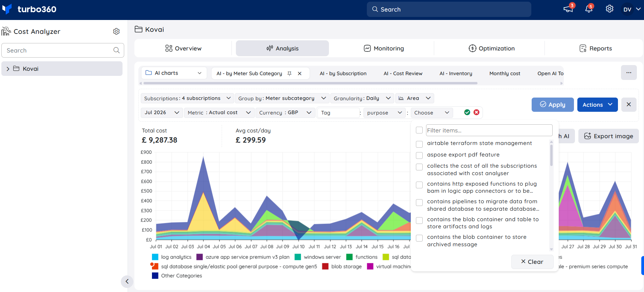Open the Metric Actual cost dropdown
Image resolution: width=644 pixels, height=292 pixels.
tap(219, 112)
